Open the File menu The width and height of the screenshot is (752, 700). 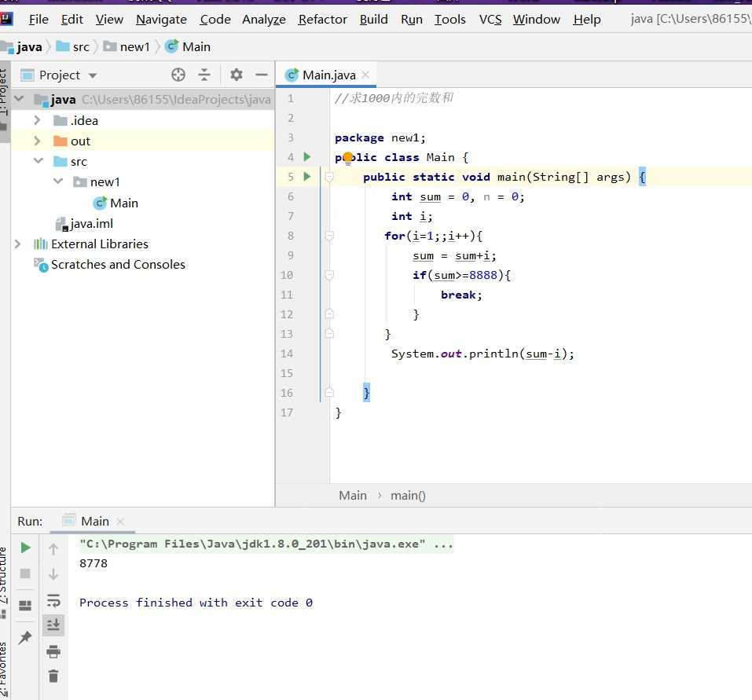click(x=39, y=19)
